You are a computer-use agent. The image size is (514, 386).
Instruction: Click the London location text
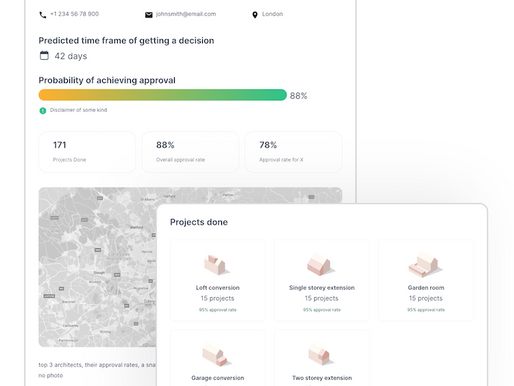(272, 14)
